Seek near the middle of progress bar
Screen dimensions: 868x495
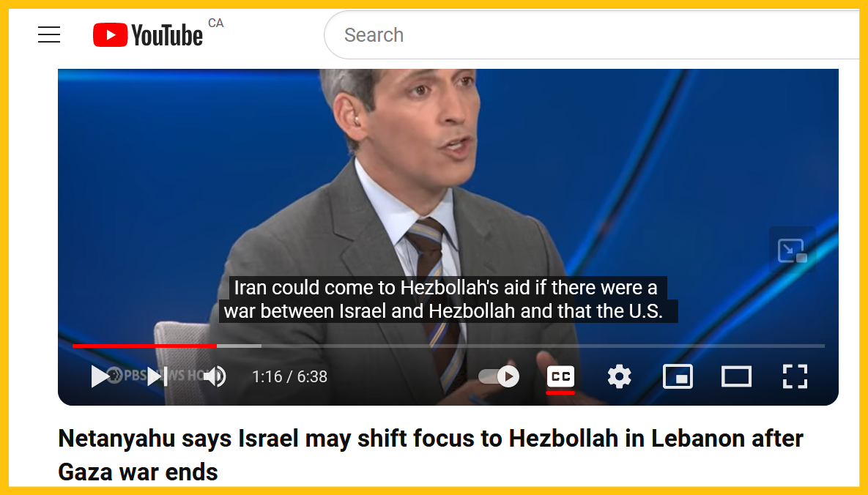coord(448,346)
